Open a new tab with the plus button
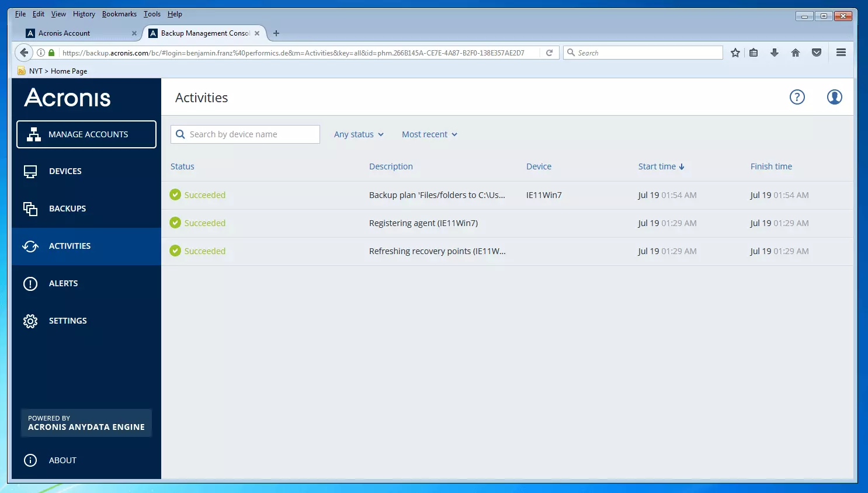This screenshot has width=868, height=493. [276, 33]
